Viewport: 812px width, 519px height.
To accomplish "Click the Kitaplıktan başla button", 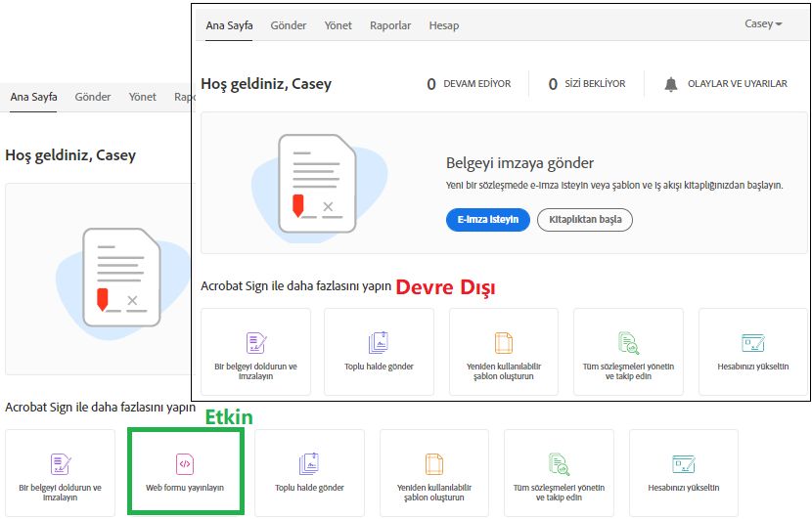I will point(585,219).
